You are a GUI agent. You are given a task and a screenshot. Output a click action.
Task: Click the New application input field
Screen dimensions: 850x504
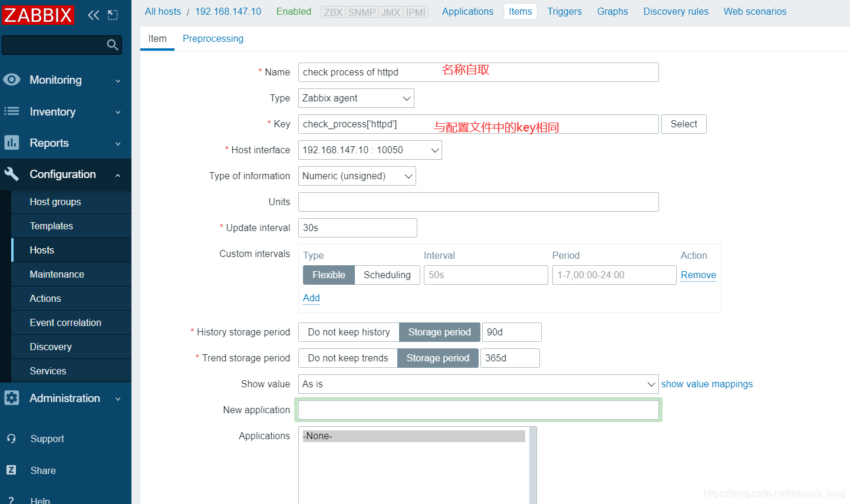click(479, 410)
